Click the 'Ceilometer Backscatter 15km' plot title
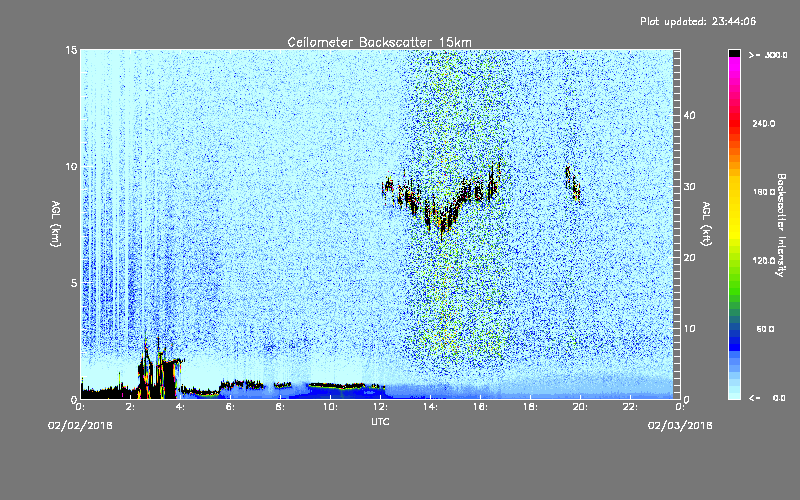Image resolution: width=800 pixels, height=500 pixels. tap(379, 42)
